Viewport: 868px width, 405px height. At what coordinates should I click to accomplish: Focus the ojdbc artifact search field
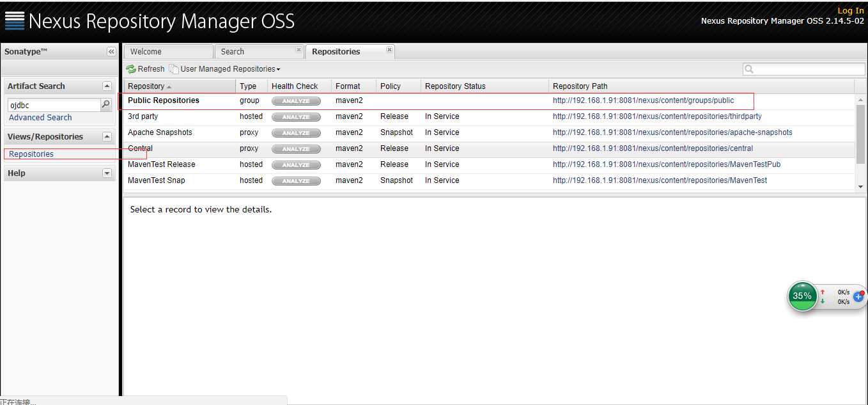coord(54,105)
